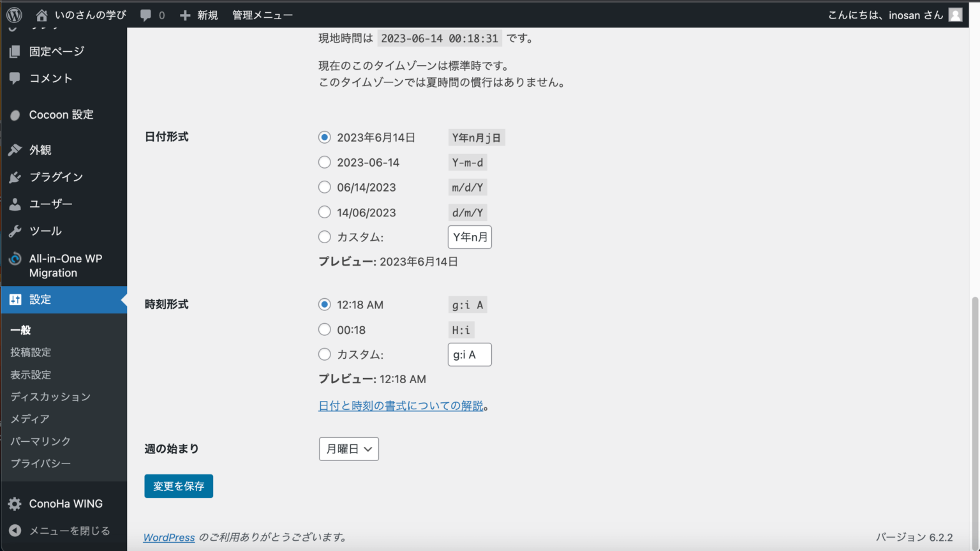980x551 pixels.
Task: Go to Discussion settings in sidebar
Action: point(50,396)
